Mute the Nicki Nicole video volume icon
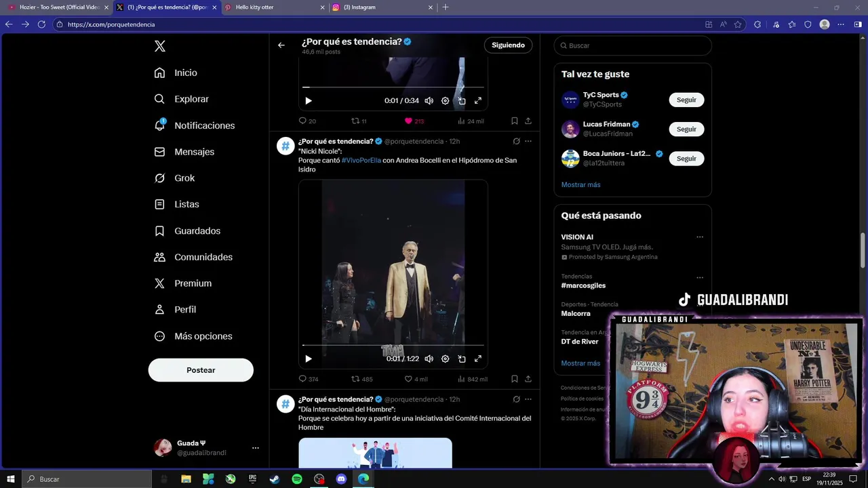The width and height of the screenshot is (868, 488). (x=429, y=359)
